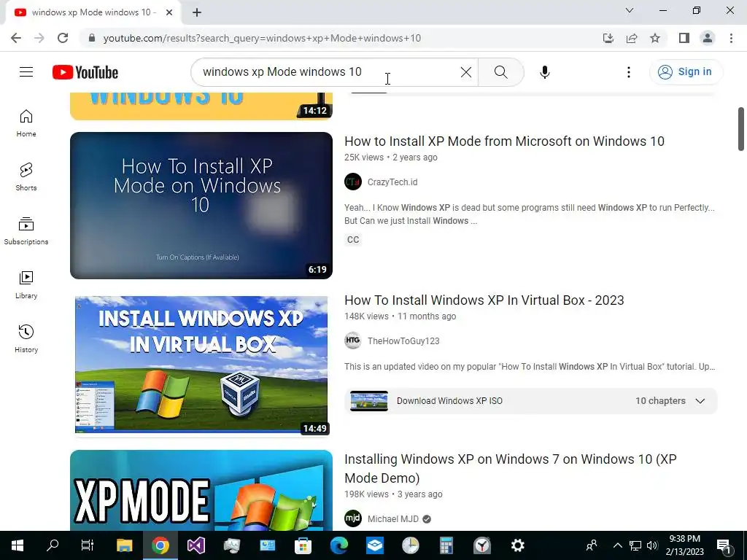The width and height of the screenshot is (747, 560).
Task: Open the Chrome profile avatar
Action: [708, 38]
